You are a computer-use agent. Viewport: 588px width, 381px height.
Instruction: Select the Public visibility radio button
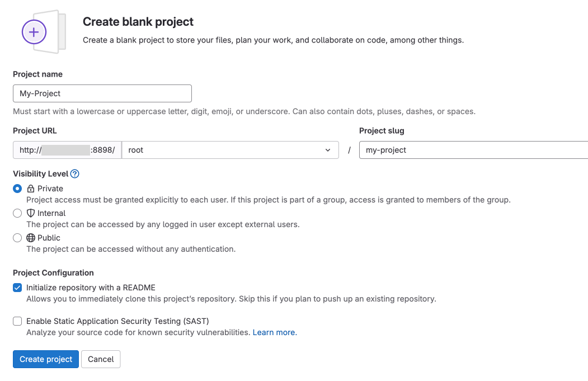17,238
